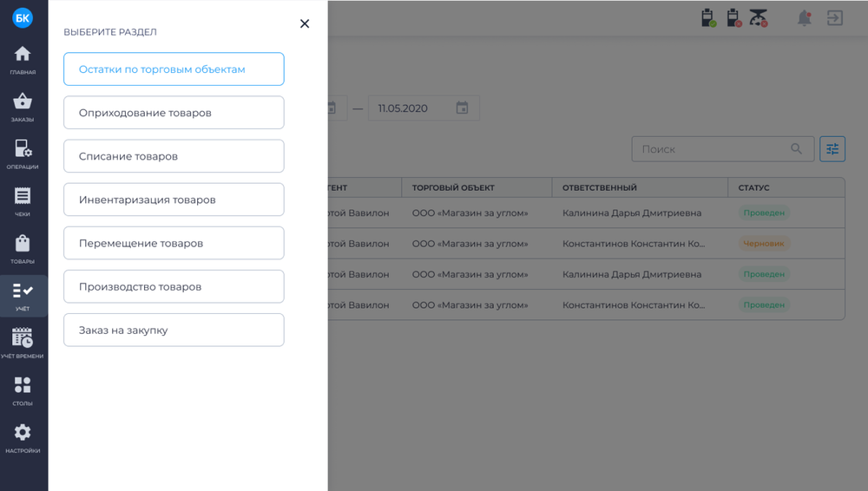The height and width of the screenshot is (491, 868).
Task: Open calendar for the 11.05.2020 date
Action: [463, 108]
